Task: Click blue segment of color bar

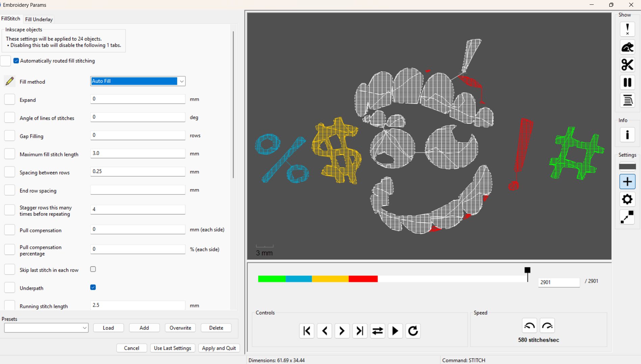Action: point(299,279)
